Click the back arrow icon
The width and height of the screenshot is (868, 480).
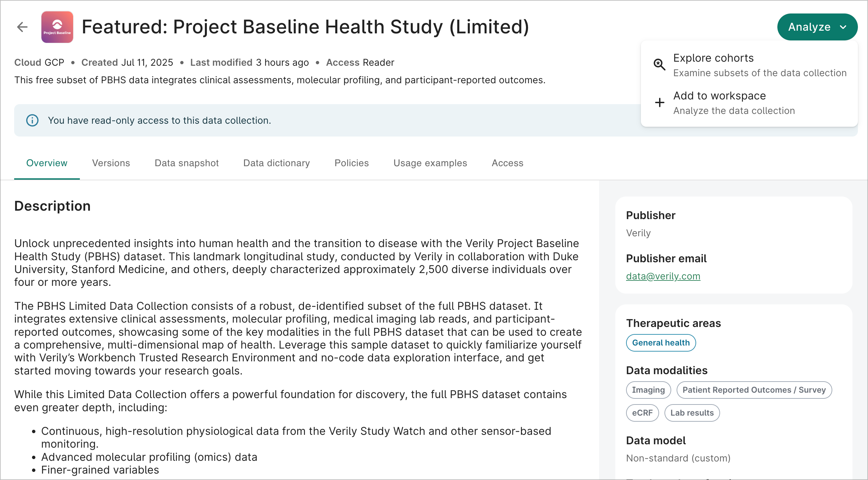tap(22, 27)
